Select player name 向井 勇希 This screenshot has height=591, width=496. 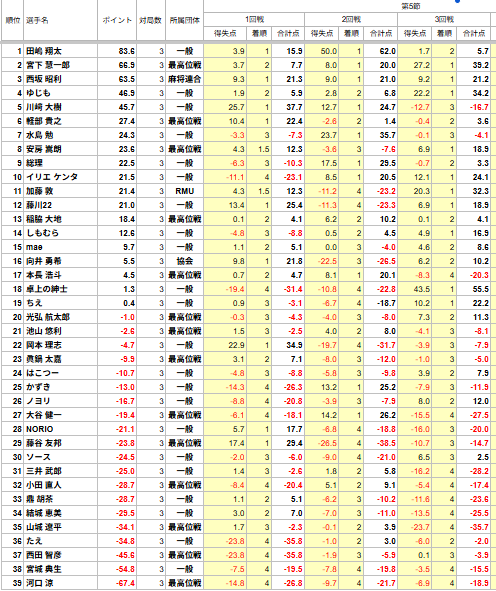44,261
